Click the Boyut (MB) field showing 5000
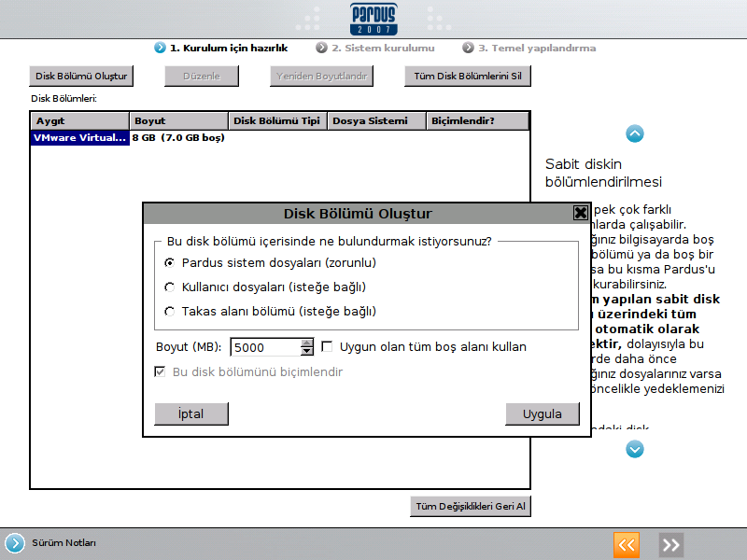This screenshot has height=560, width=747. (x=266, y=347)
